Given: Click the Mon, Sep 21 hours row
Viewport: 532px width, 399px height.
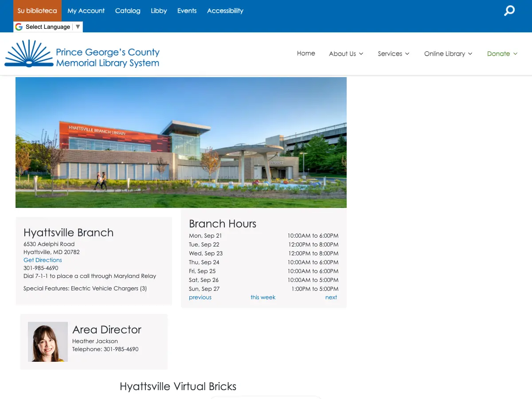Looking at the screenshot, I should [264, 236].
